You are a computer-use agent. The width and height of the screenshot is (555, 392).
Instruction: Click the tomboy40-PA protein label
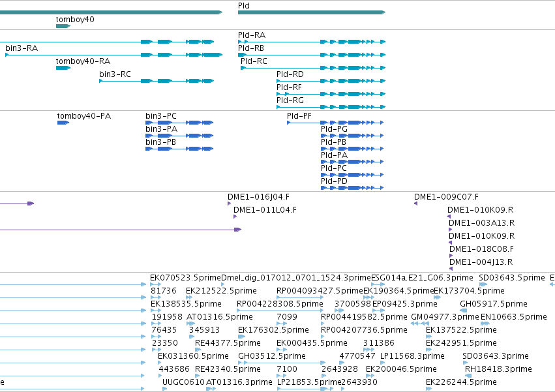(84, 116)
